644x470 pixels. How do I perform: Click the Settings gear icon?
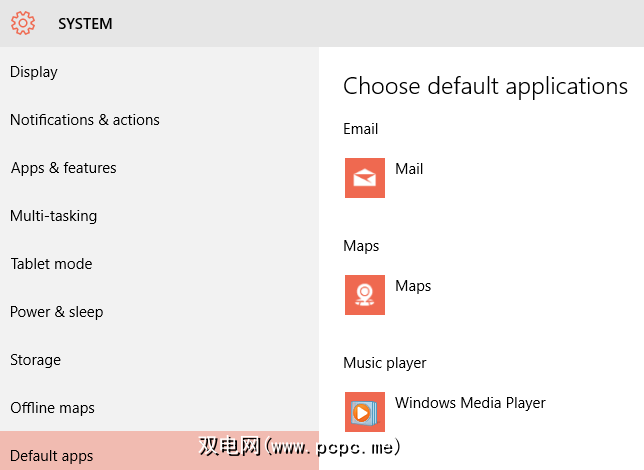coord(23,23)
